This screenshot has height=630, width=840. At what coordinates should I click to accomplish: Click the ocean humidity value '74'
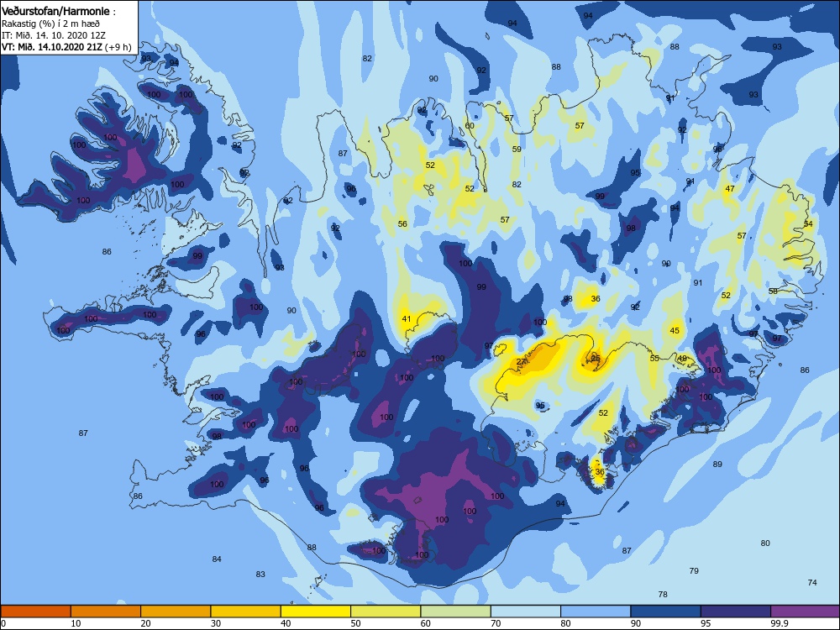click(812, 582)
